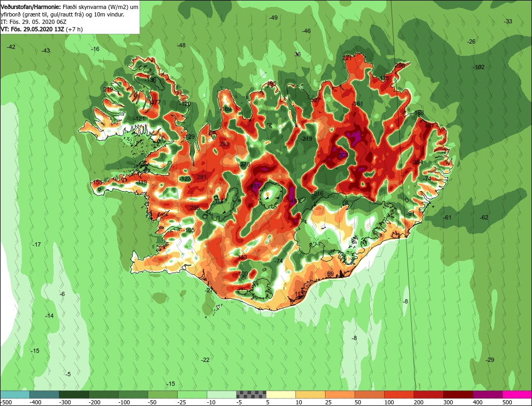Select the 10 to 25 yellow-orange legend swatch
532x406 pixels.
tap(311, 394)
